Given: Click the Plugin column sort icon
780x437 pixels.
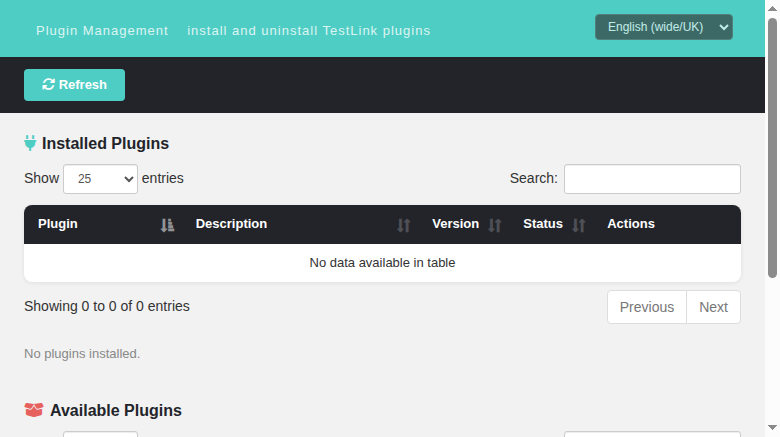Looking at the screenshot, I should (167, 225).
